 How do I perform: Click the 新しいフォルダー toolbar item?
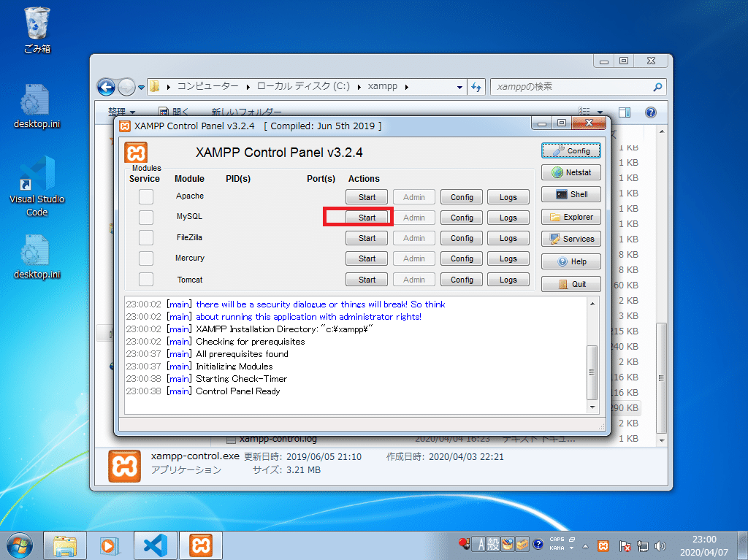click(x=246, y=112)
